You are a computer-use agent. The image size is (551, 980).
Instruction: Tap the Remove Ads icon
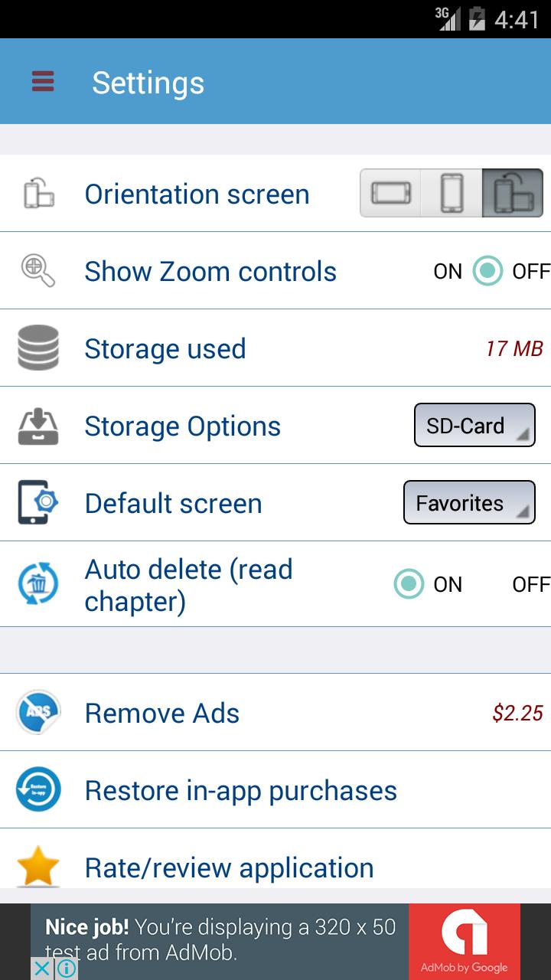(x=38, y=713)
